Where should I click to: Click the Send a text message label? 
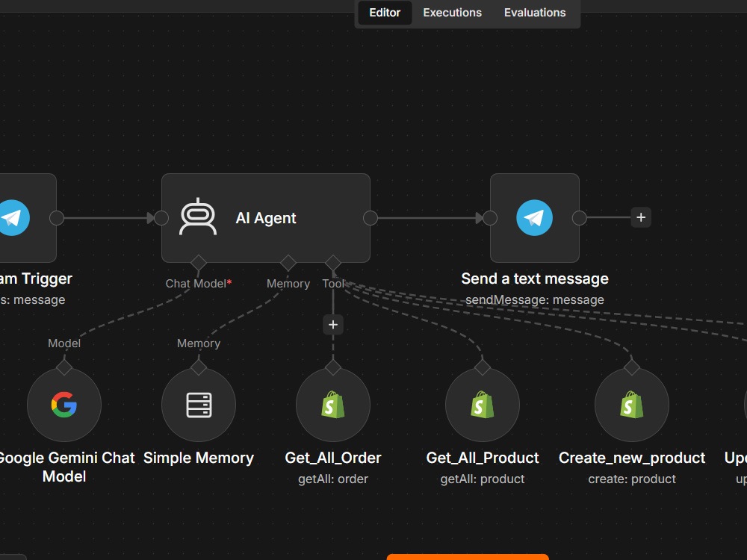coord(535,279)
